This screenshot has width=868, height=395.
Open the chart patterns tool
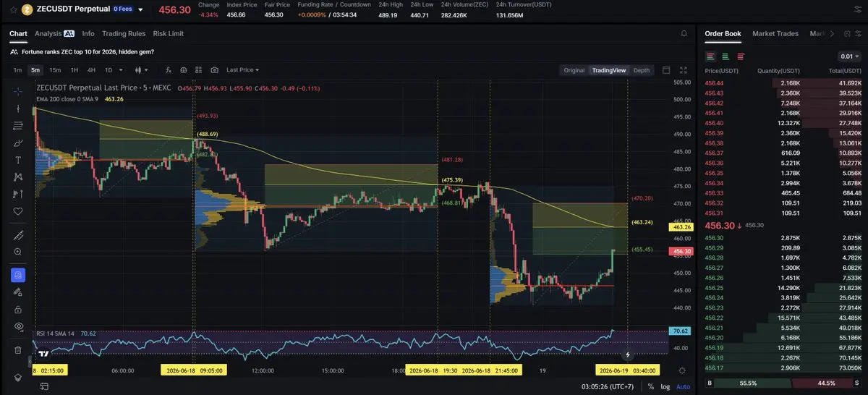18,177
